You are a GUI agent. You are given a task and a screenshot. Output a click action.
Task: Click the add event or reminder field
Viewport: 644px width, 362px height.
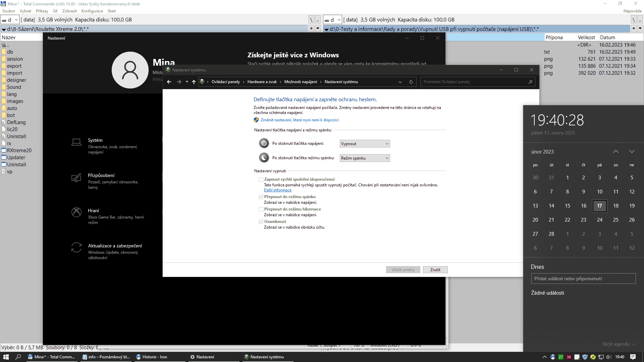(x=583, y=279)
